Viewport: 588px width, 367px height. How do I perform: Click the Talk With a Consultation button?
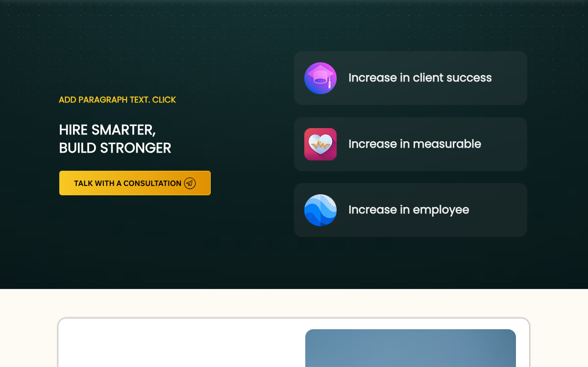pos(135,183)
